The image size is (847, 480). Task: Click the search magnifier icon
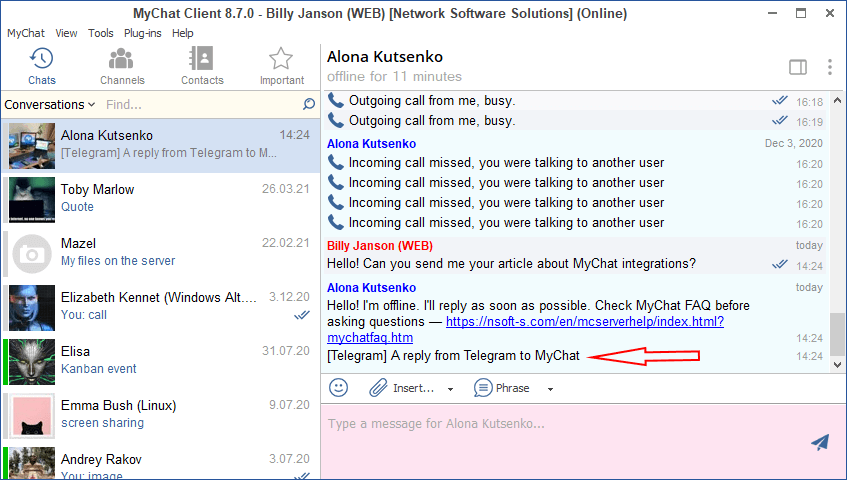point(309,104)
